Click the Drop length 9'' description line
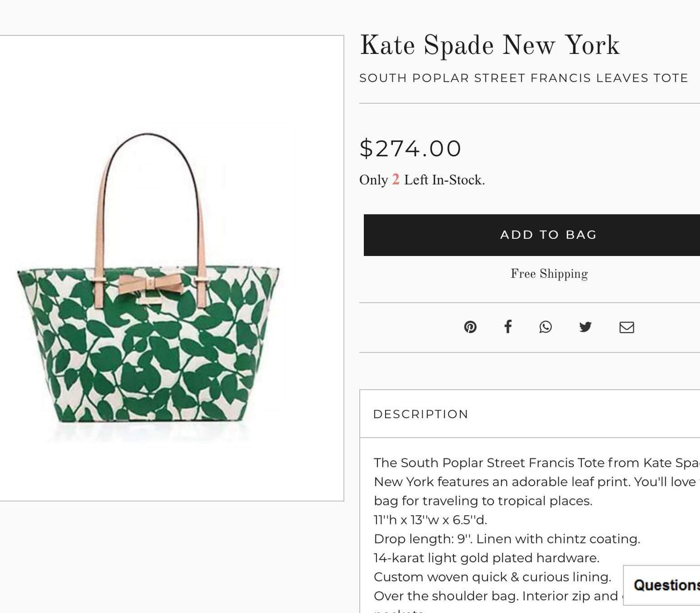This screenshot has height=613, width=700. click(507, 539)
